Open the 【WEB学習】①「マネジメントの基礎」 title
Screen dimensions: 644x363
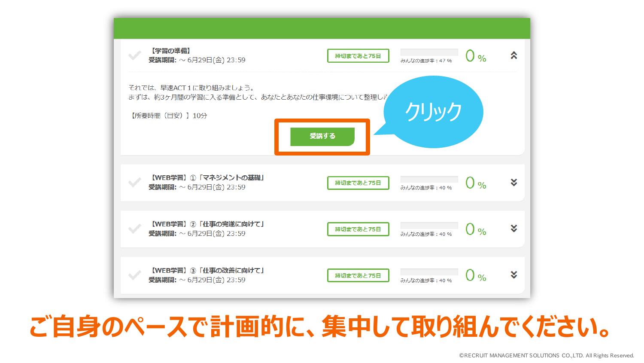pyautogui.click(x=207, y=177)
